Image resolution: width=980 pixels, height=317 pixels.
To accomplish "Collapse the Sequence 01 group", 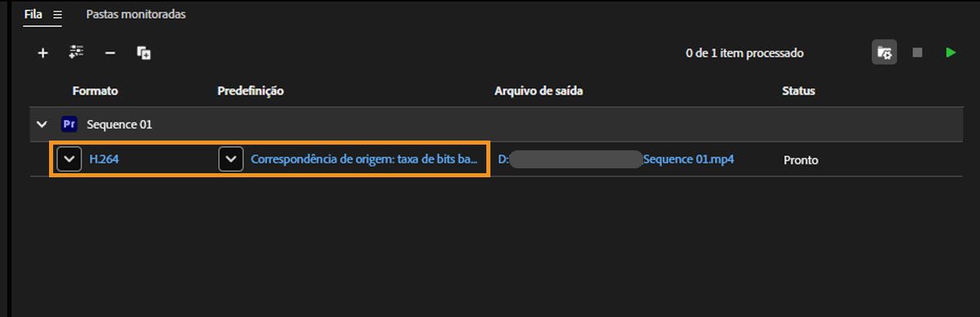I will click(x=43, y=124).
